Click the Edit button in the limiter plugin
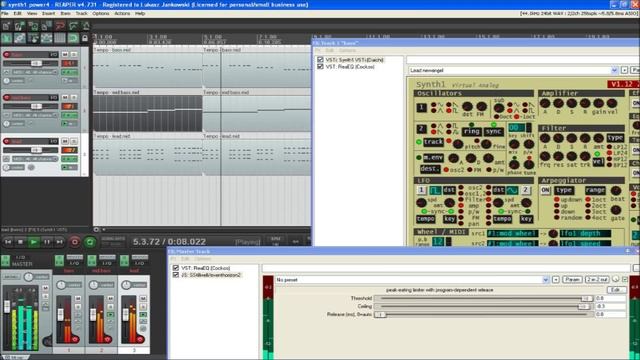 coord(616,290)
